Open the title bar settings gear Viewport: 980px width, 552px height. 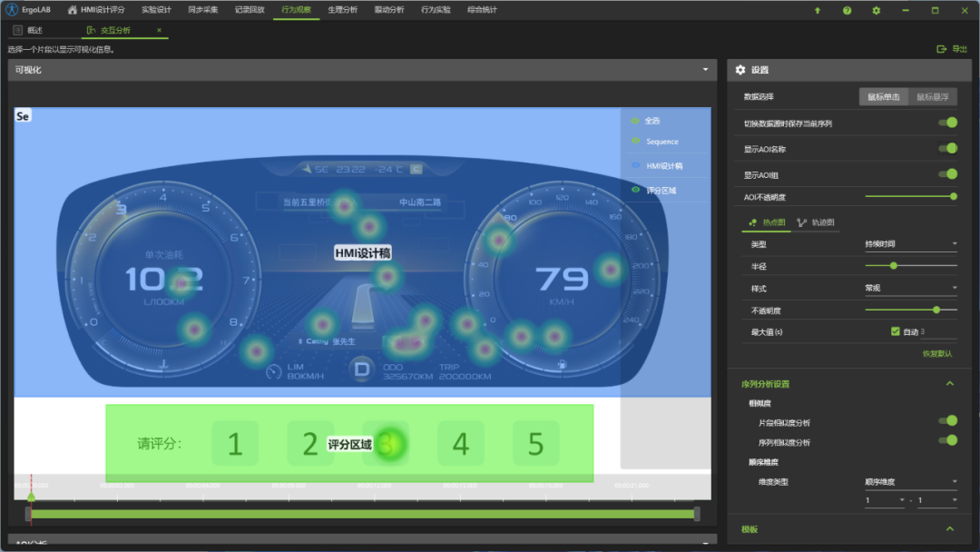(877, 11)
